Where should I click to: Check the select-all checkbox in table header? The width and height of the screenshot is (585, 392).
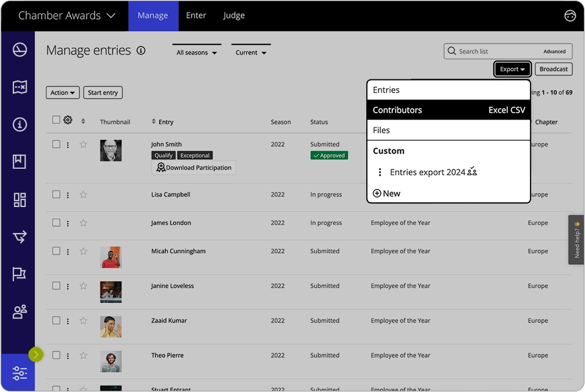click(x=56, y=119)
